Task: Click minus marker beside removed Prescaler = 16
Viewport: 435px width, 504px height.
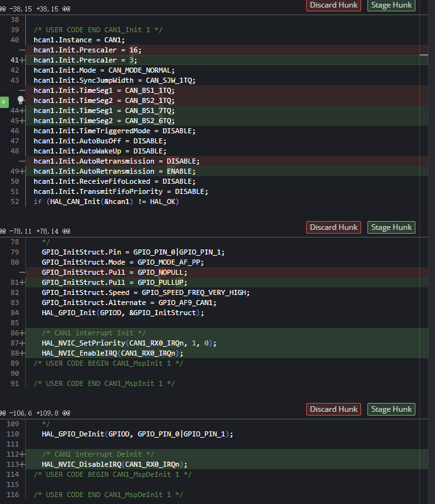Action: pos(22,50)
